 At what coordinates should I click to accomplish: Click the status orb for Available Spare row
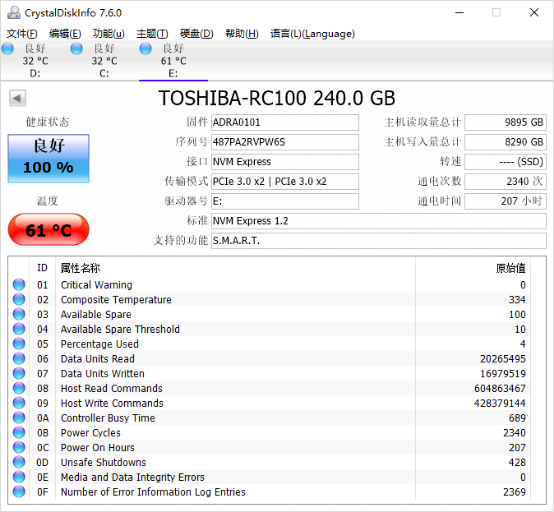(x=19, y=314)
